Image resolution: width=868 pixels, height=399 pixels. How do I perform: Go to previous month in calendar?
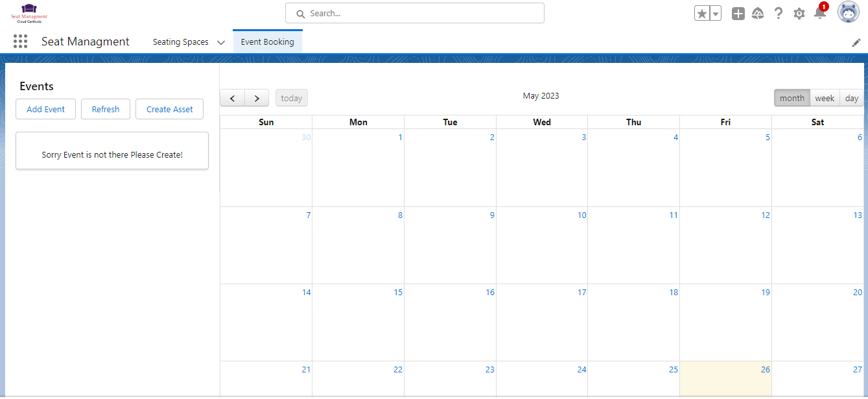(x=232, y=98)
